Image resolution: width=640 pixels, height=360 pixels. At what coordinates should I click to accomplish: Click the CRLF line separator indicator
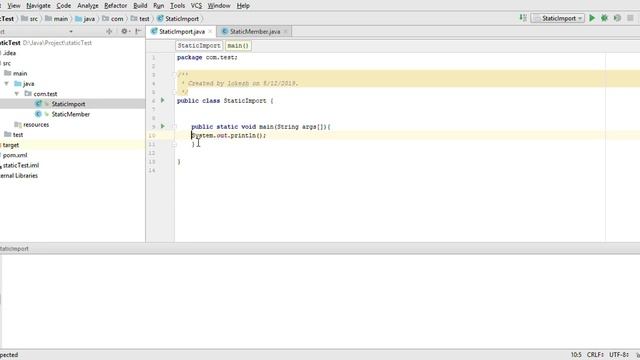pos(595,355)
